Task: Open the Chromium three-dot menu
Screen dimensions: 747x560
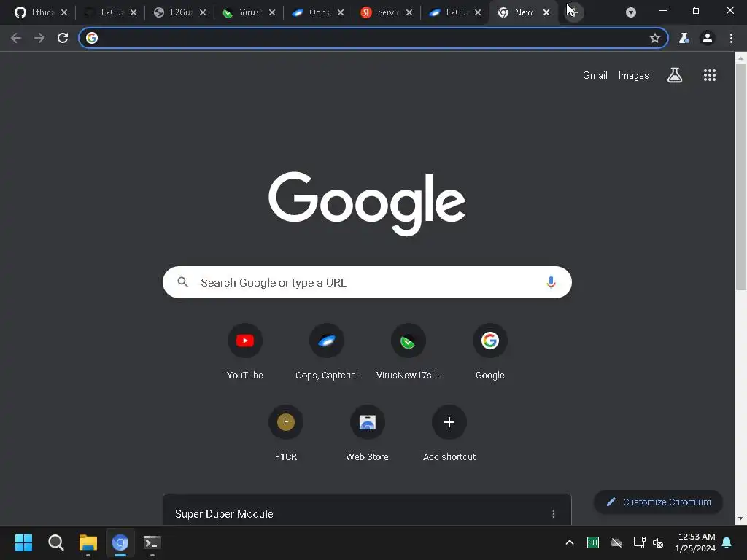Action: (731, 38)
